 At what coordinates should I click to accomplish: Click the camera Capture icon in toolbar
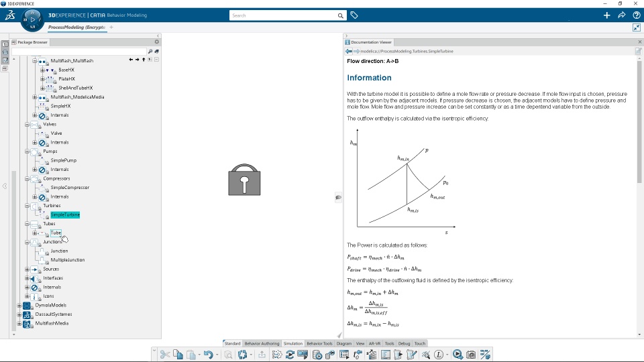click(x=471, y=354)
